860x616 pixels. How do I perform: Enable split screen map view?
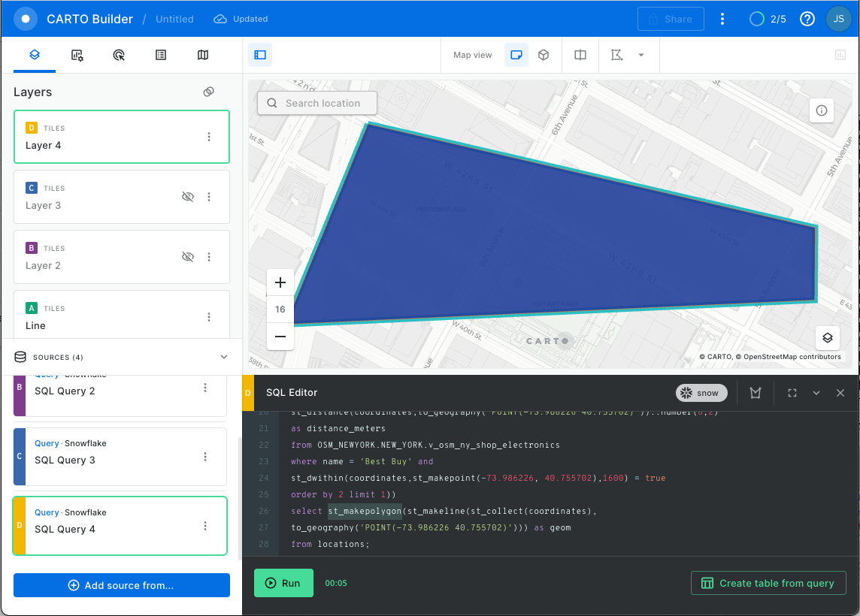(x=580, y=55)
